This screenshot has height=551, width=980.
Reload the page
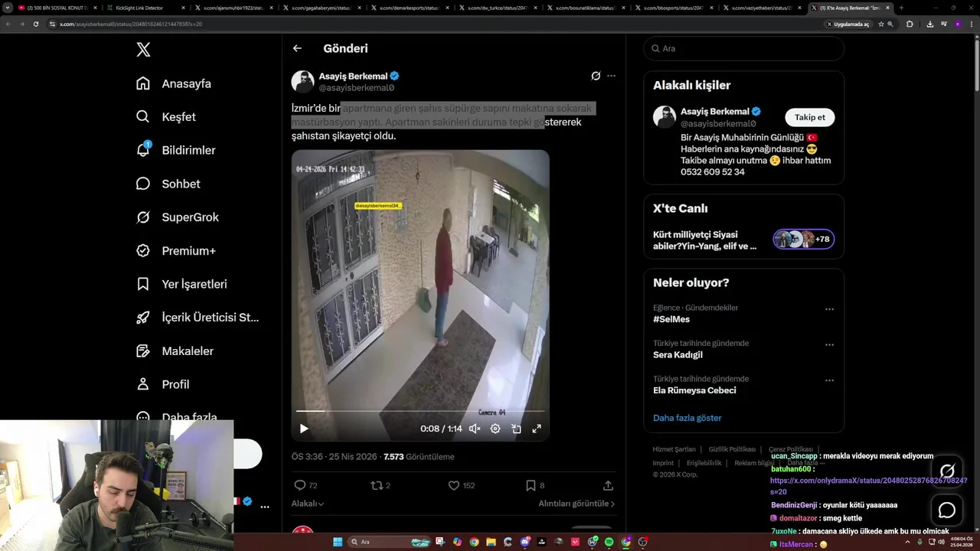click(35, 24)
